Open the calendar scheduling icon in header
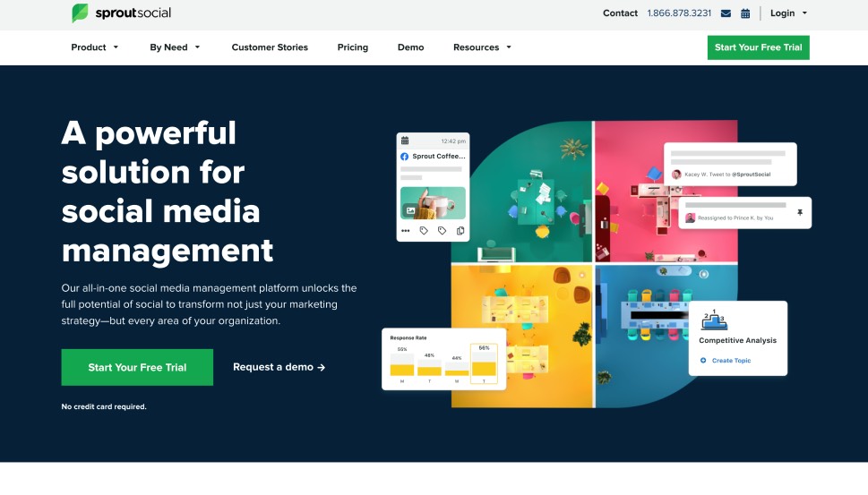 [745, 13]
